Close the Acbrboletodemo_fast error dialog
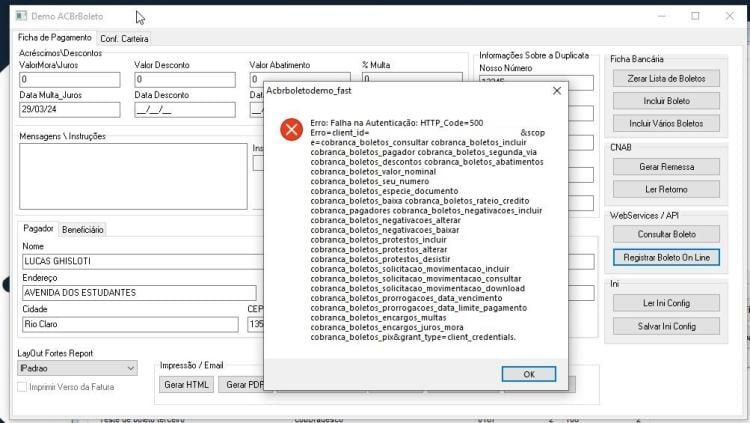 [557, 91]
